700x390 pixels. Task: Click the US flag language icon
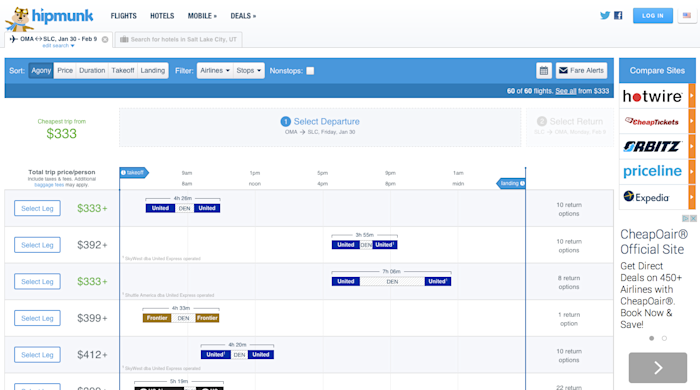[x=687, y=16]
